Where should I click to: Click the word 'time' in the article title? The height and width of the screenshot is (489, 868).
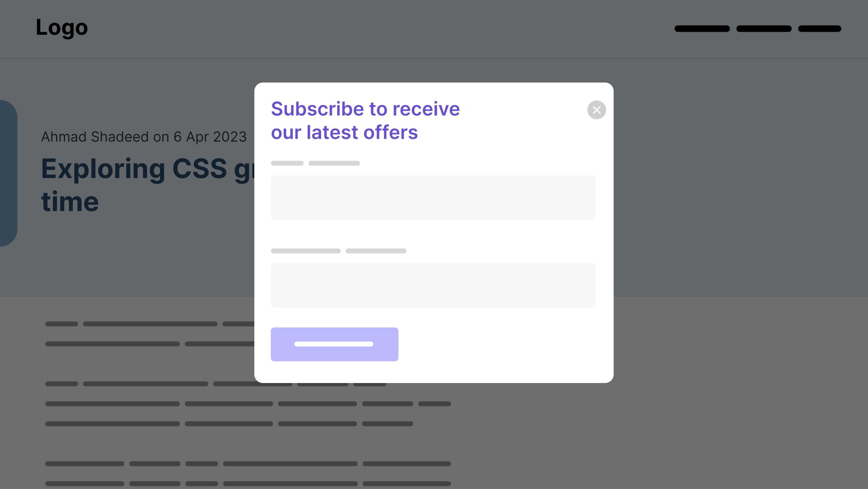click(x=70, y=202)
